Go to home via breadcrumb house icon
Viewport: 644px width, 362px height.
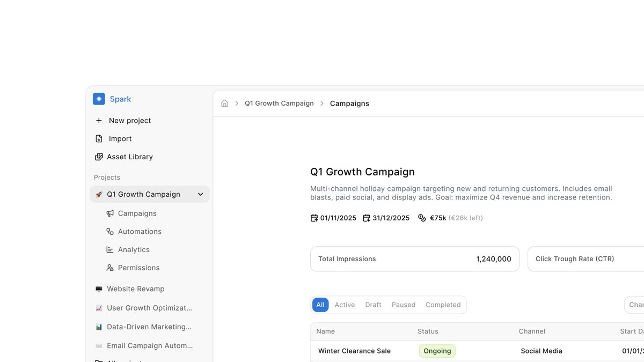click(x=225, y=104)
